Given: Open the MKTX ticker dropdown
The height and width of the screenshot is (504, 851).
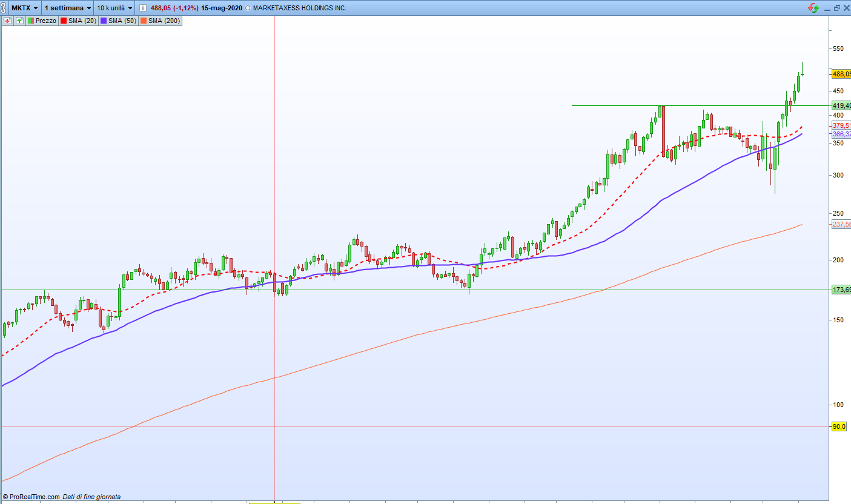Looking at the screenshot, I should pyautogui.click(x=25, y=8).
